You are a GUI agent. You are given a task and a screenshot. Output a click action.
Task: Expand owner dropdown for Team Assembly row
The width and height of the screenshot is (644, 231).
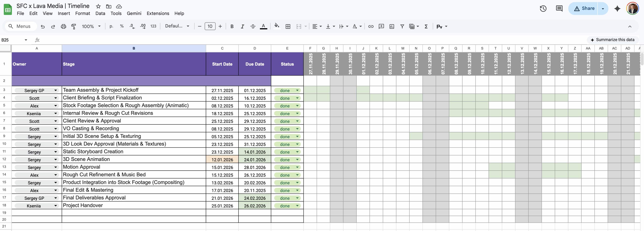55,91
